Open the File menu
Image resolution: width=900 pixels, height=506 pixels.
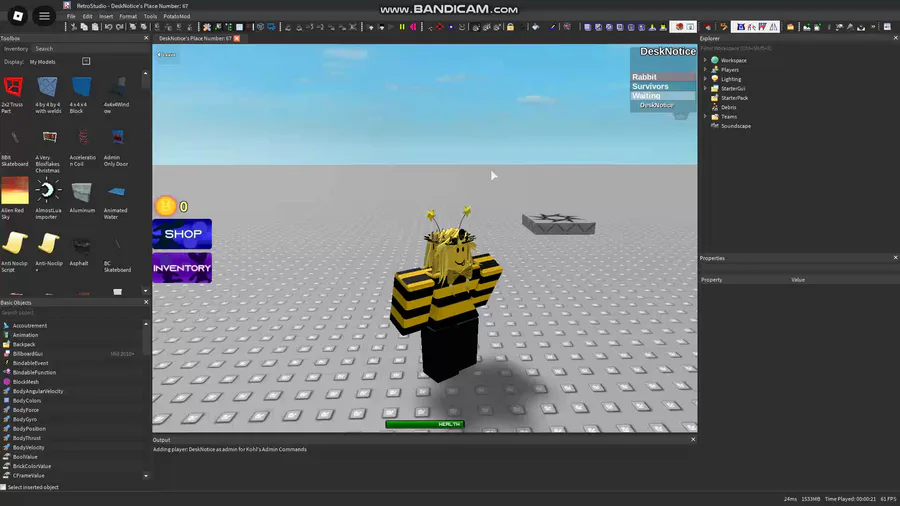[71, 17]
